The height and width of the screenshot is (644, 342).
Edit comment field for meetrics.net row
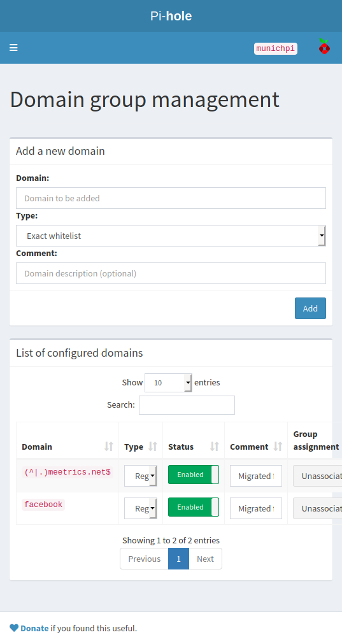coord(256,476)
